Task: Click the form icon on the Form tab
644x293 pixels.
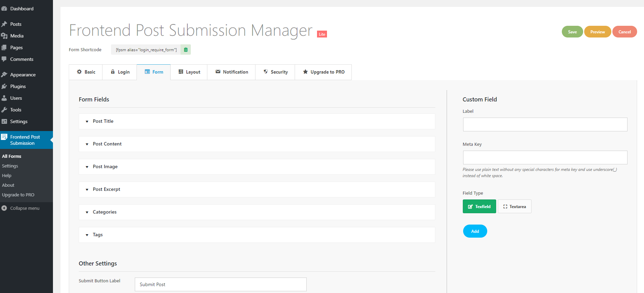Action: coord(147,72)
